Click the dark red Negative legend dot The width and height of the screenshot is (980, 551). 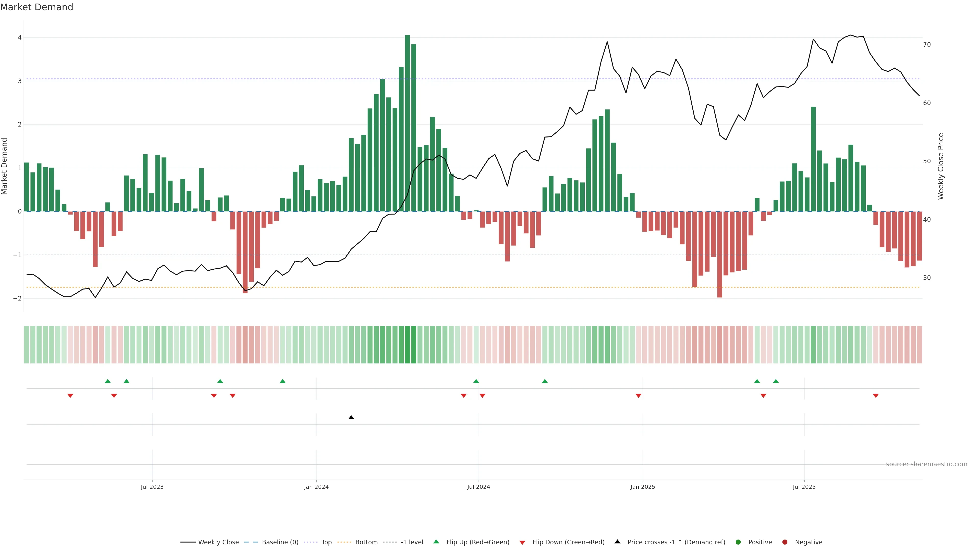[785, 542]
